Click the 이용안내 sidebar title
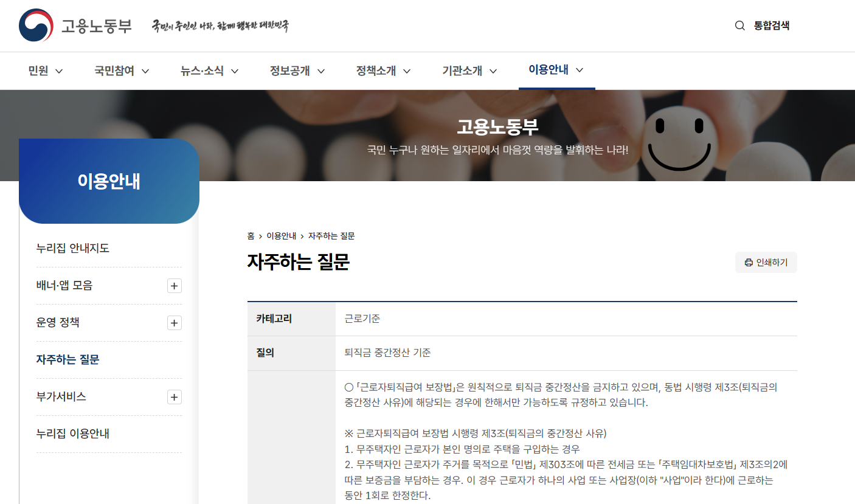 [x=109, y=181]
